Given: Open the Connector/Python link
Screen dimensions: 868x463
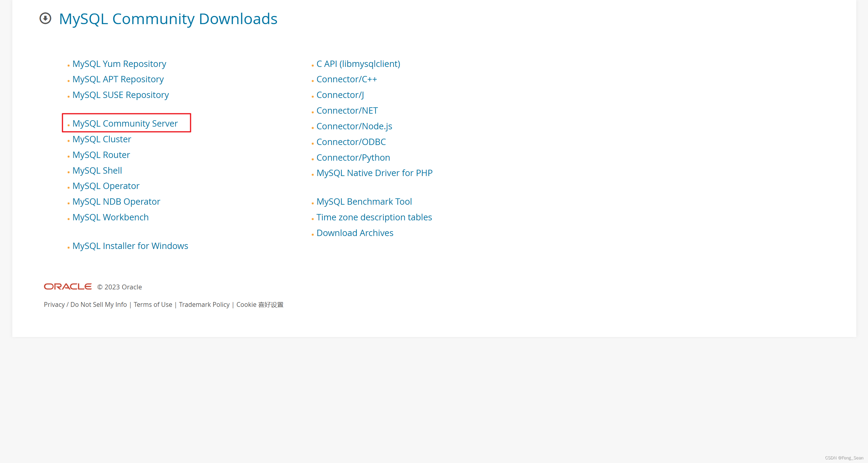Looking at the screenshot, I should pyautogui.click(x=353, y=158).
